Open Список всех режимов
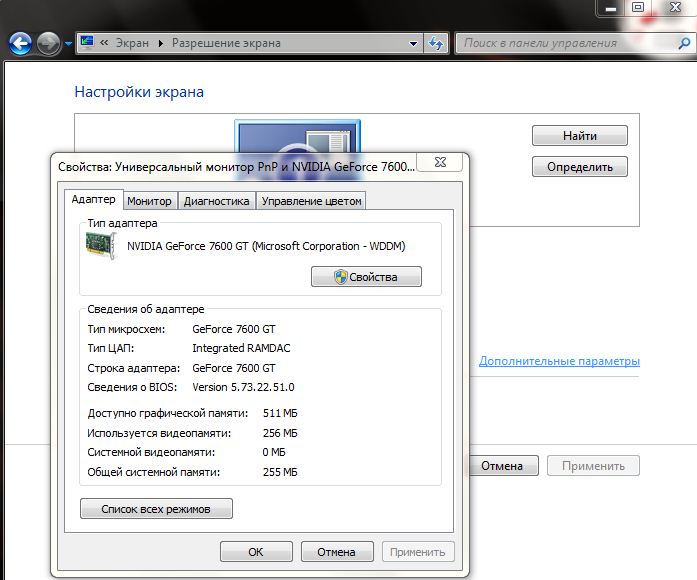Image resolution: width=697 pixels, height=580 pixels. (156, 508)
